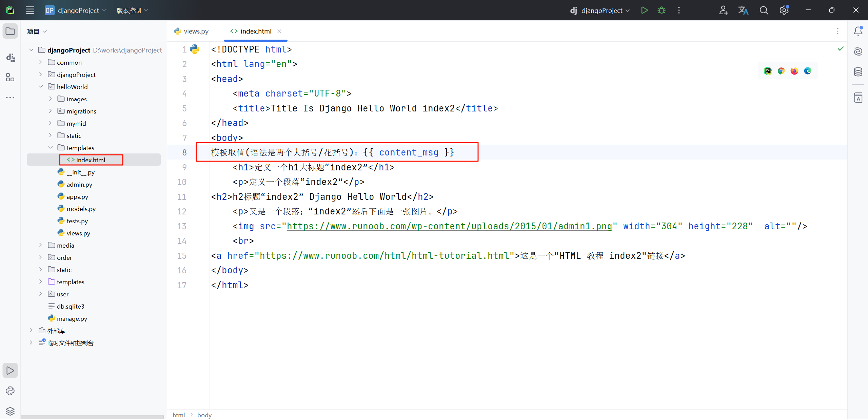Collapse the djangoProject root folder
Screen dimensions: 868x419
tap(31, 50)
